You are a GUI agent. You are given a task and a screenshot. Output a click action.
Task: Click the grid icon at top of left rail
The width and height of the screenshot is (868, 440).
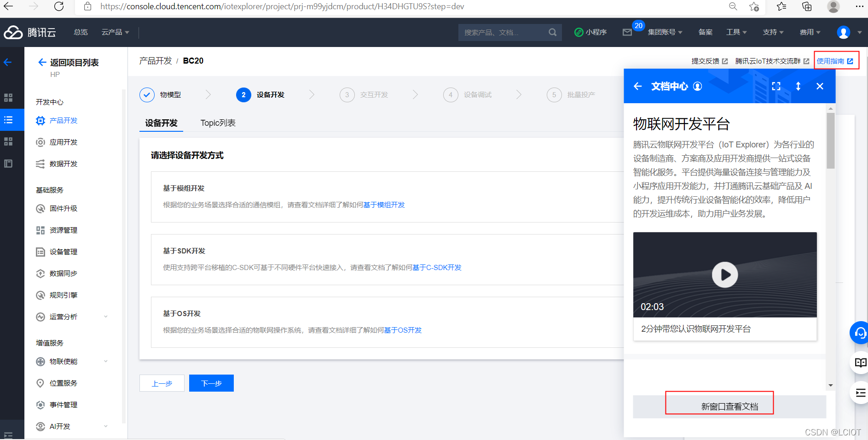click(8, 98)
